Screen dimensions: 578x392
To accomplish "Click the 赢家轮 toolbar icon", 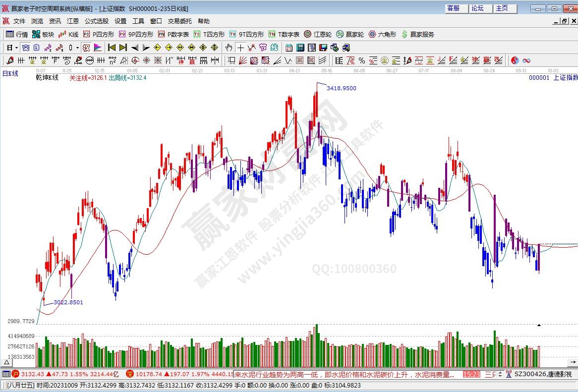I will click(349, 34).
